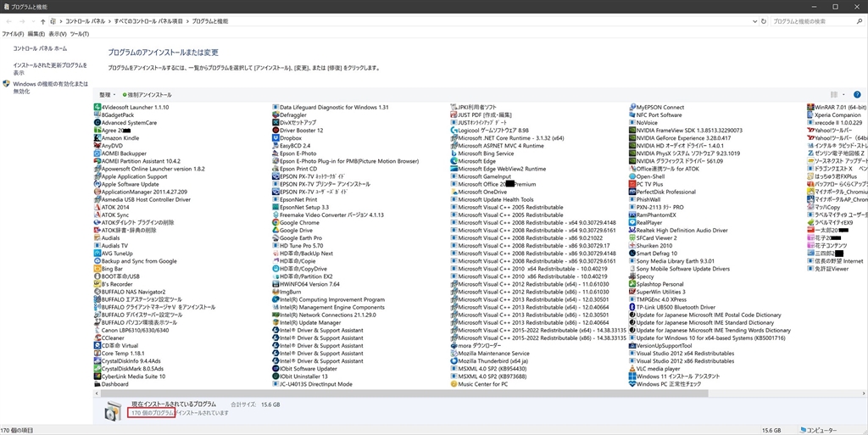Click すべてのコントロール パネル項目 breadcrumb
This screenshot has height=435, width=868.
(148, 21)
